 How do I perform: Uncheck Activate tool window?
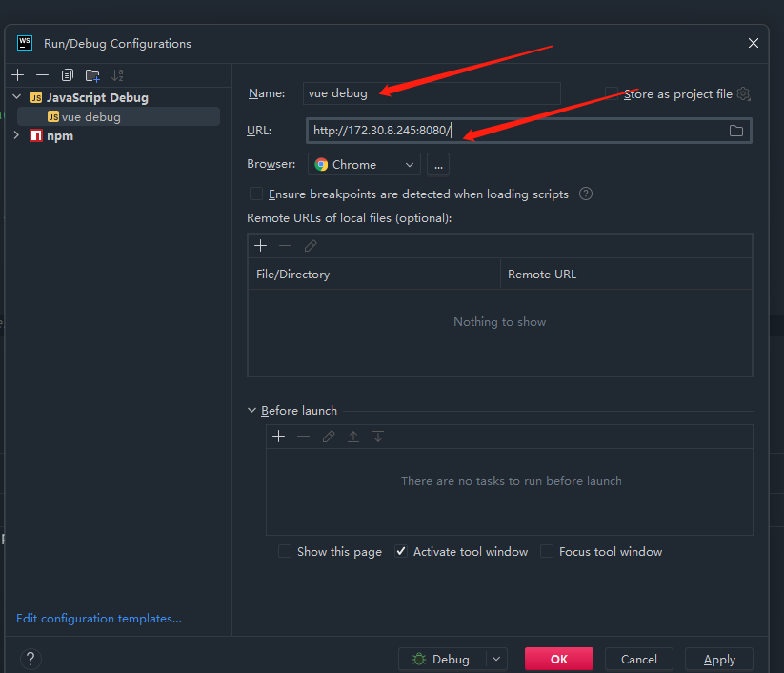click(400, 551)
